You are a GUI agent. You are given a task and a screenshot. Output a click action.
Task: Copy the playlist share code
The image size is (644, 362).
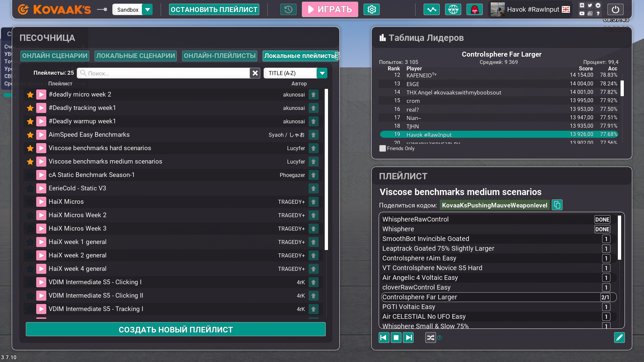pos(557,205)
